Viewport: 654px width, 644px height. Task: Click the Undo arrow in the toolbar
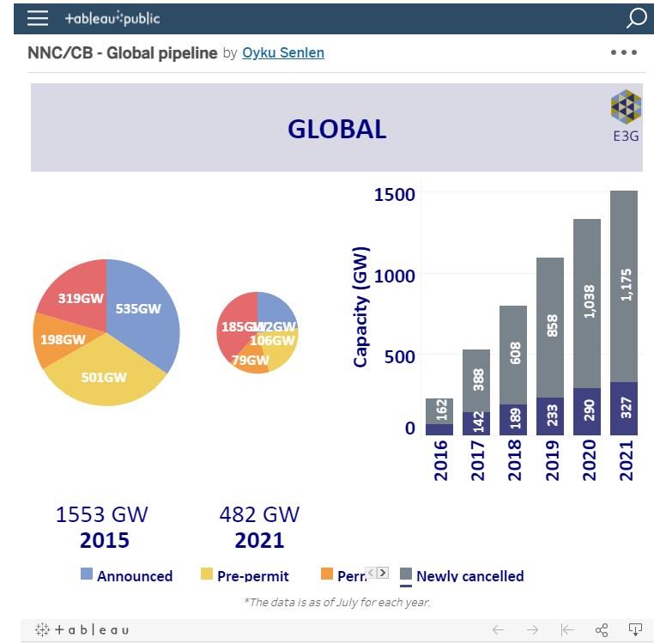498,630
